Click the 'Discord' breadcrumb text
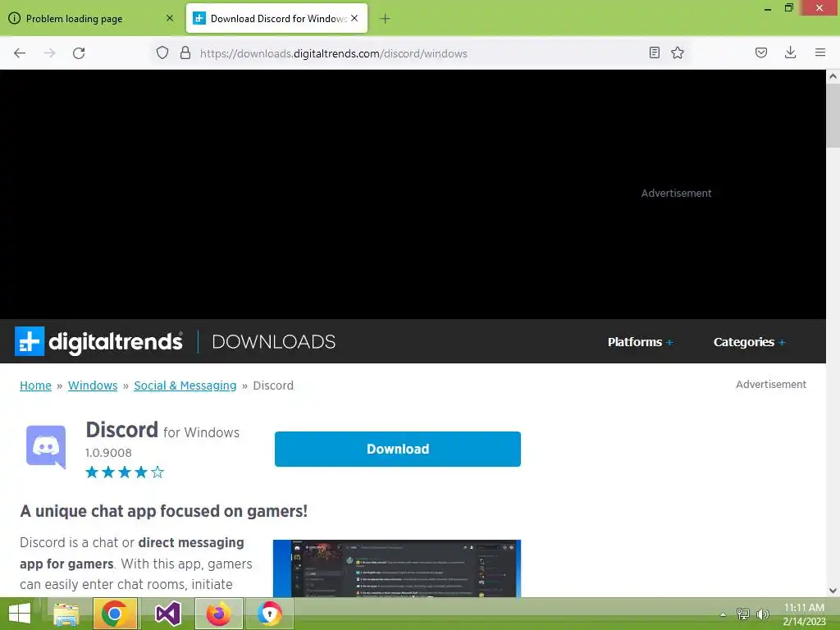840x630 pixels. [273, 386]
